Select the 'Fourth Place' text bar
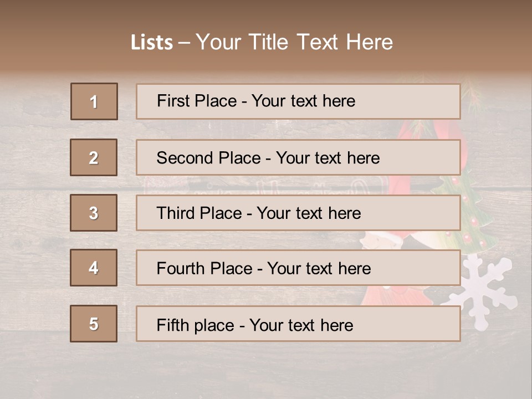The height and width of the screenshot is (399, 532). point(298,268)
